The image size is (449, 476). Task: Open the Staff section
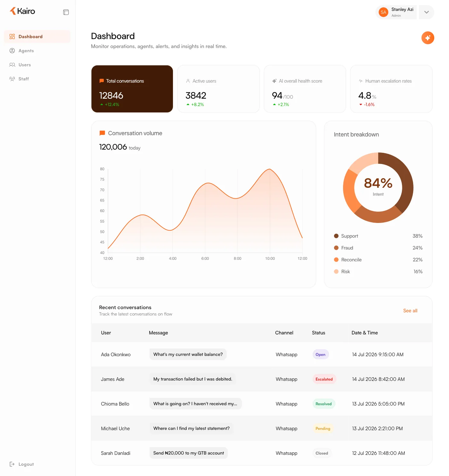point(37,79)
